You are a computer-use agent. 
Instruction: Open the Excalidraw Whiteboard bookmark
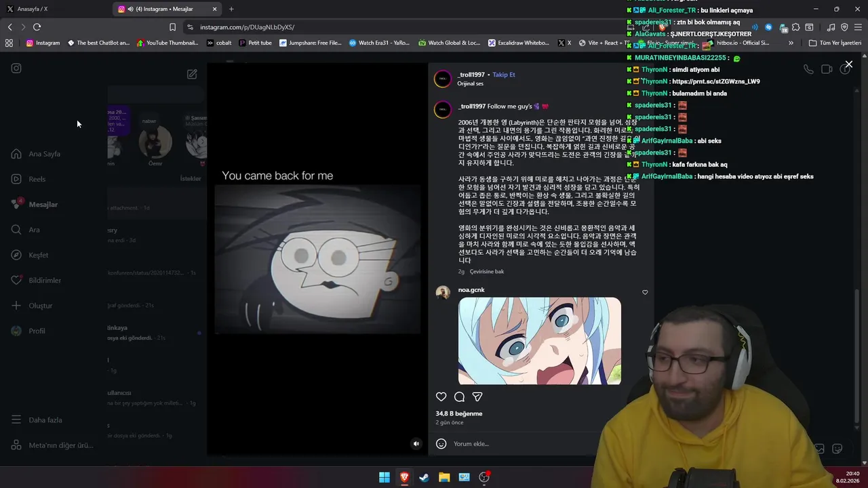coord(519,43)
